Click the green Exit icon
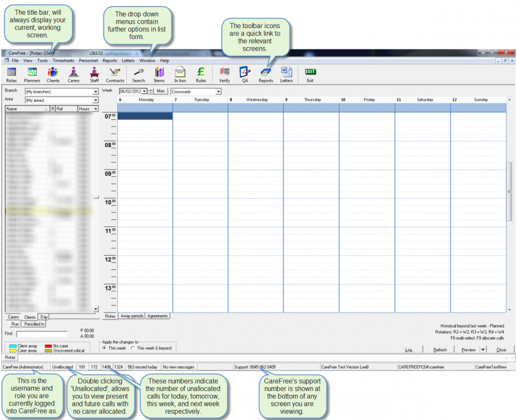Viewport: 517px width, 420px height. point(310,74)
